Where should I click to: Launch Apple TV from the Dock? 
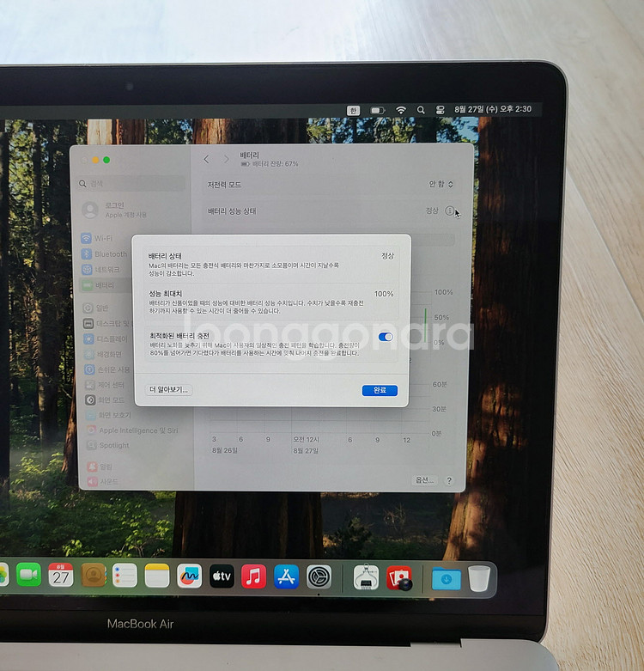point(222,576)
